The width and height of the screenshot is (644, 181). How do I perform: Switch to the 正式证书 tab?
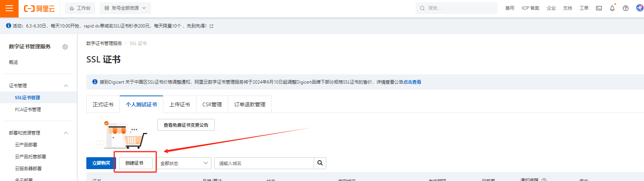point(103,104)
